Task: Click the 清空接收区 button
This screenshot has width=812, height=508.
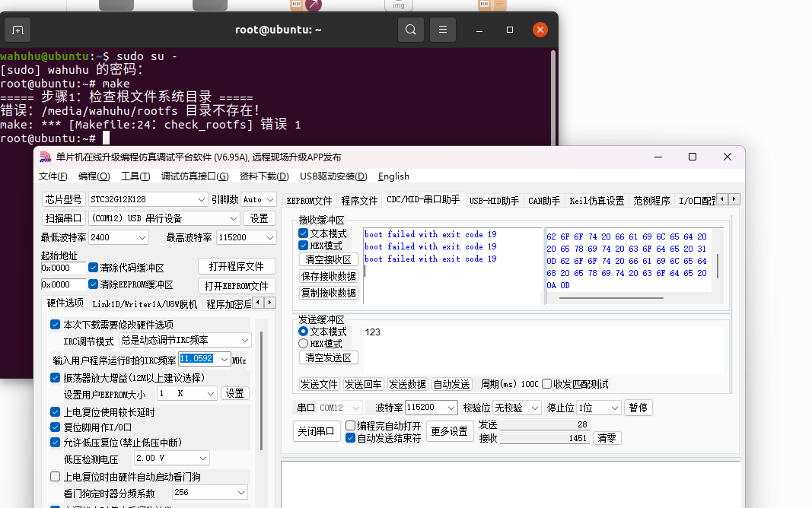Action: coord(328,259)
